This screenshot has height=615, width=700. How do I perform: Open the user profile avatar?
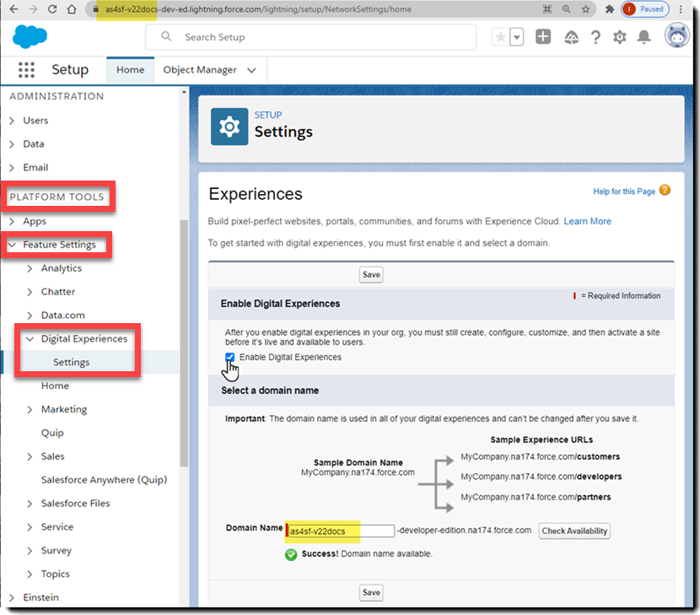point(676,37)
